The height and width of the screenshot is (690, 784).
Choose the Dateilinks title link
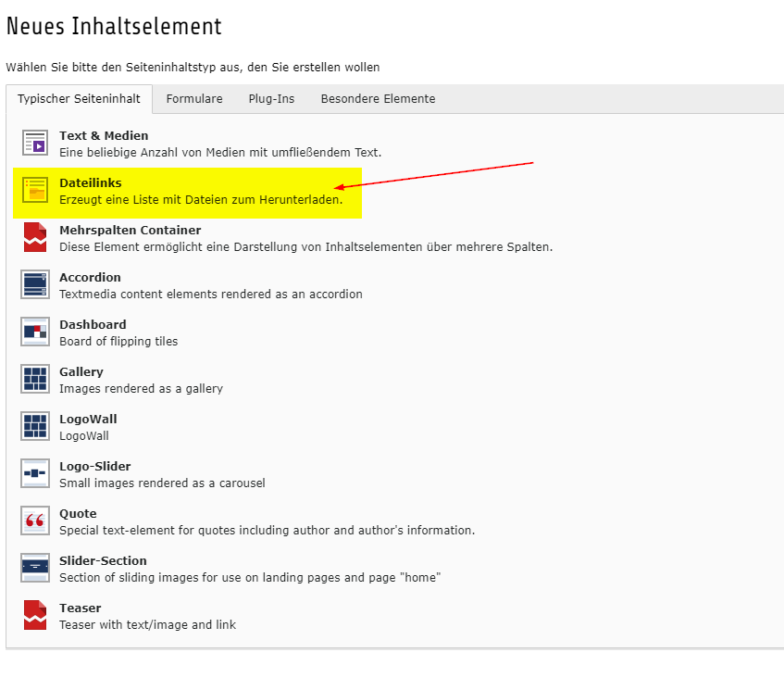click(91, 183)
